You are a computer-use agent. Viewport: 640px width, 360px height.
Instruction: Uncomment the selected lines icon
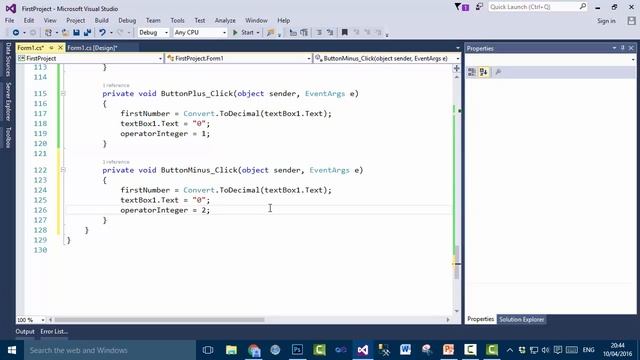pos(330,33)
